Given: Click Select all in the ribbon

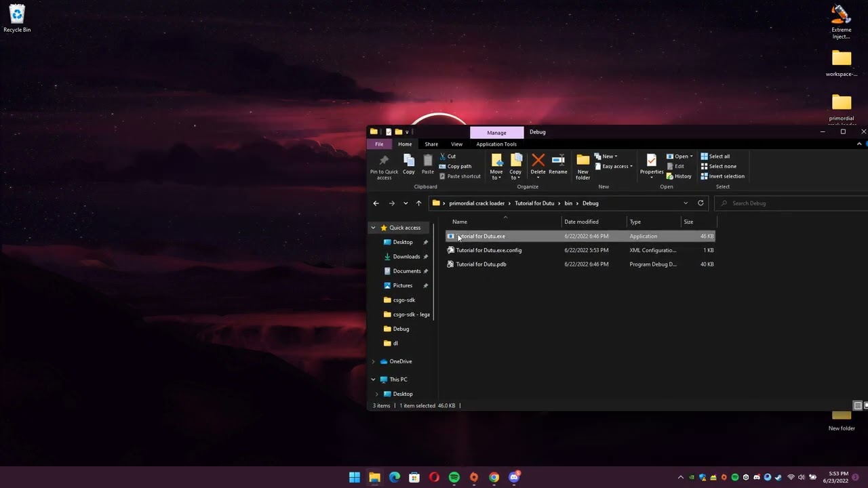Looking at the screenshot, I should pos(715,157).
